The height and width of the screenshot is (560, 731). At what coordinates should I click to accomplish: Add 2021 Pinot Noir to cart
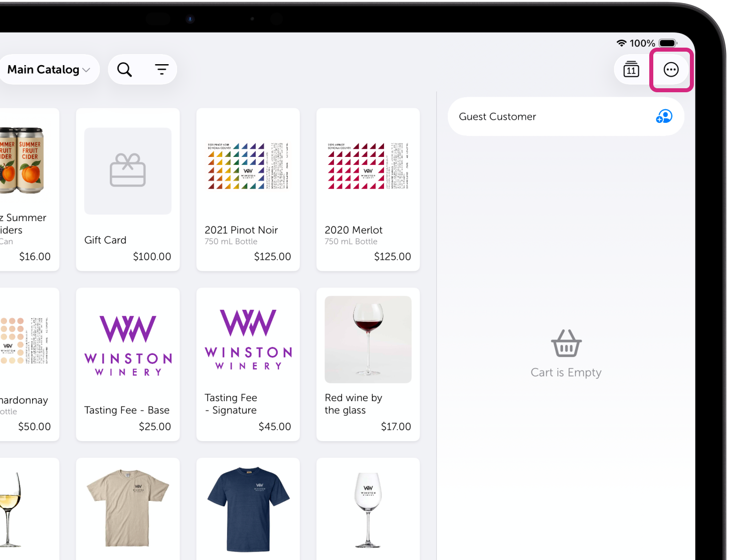point(248,190)
